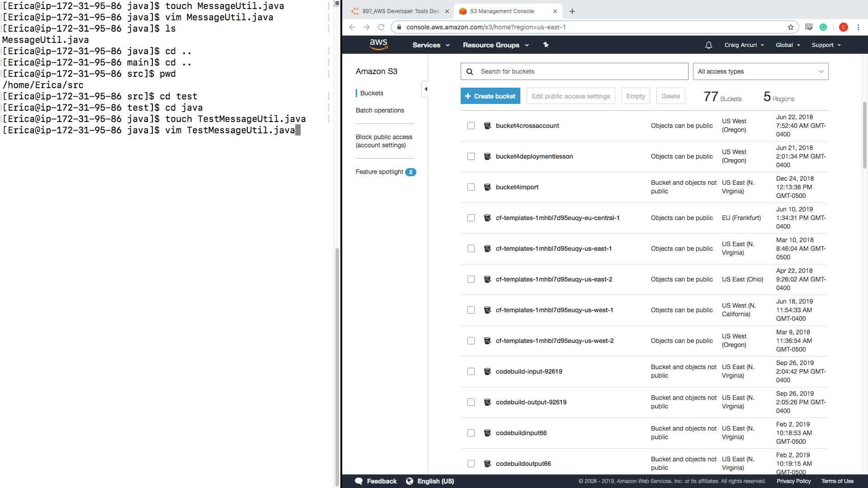Select the codebuild-input-92619 bucket checkbox
The height and width of the screenshot is (488, 868).
click(x=471, y=371)
